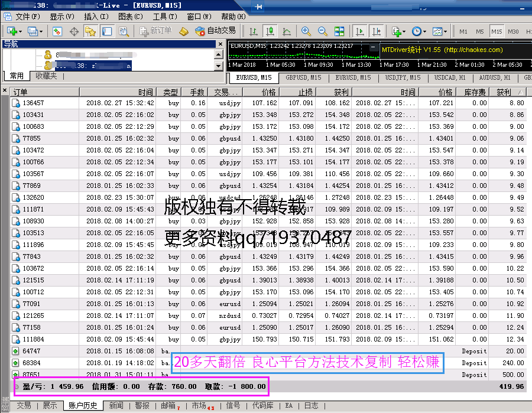
Task: Expand the Profiles dropdown arrow
Action: (x=41, y=32)
